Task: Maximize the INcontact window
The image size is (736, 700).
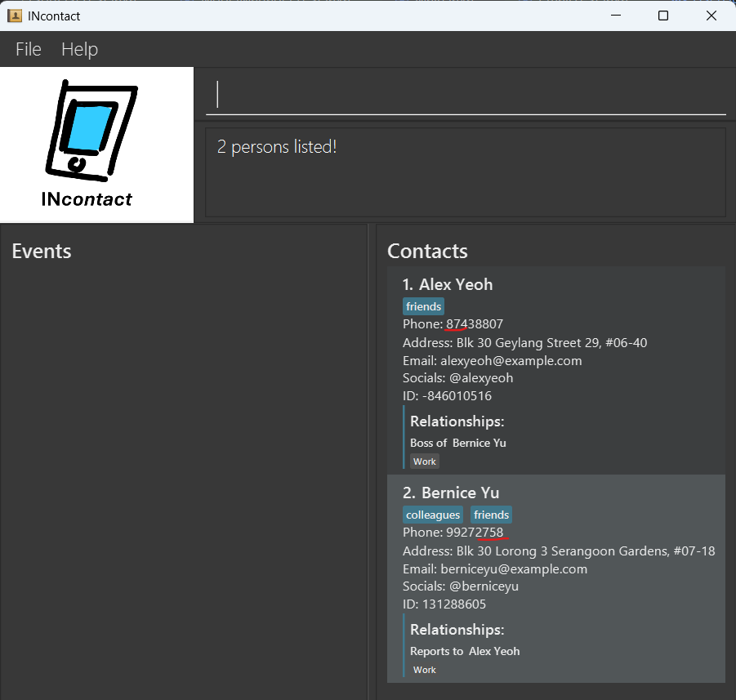Action: [663, 16]
